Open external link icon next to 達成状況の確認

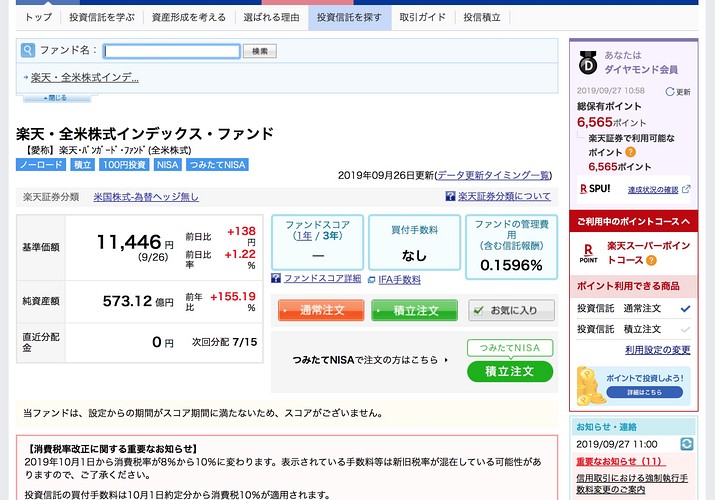click(686, 189)
